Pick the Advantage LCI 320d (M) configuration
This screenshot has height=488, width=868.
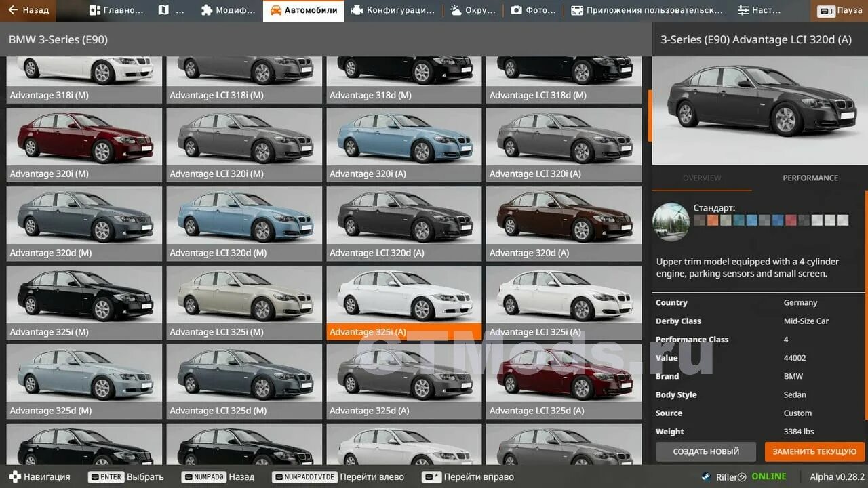(x=244, y=224)
